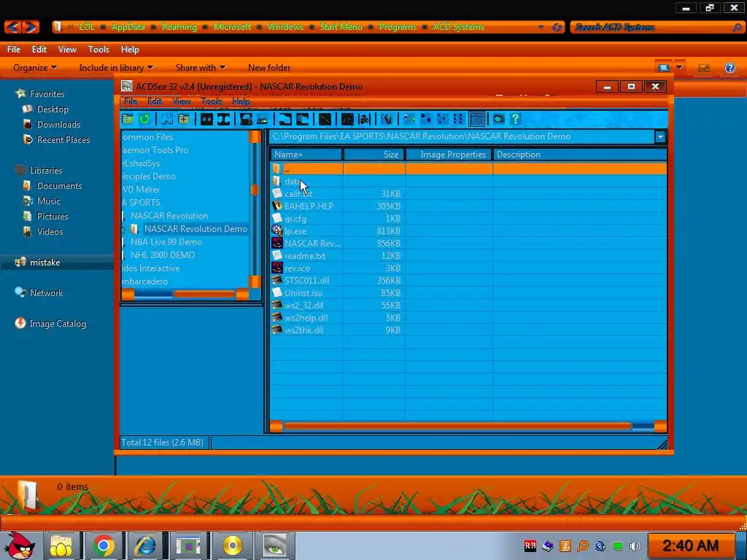Image resolution: width=747 pixels, height=560 pixels.
Task: Click Explorer Back arrow button
Action: point(13,27)
